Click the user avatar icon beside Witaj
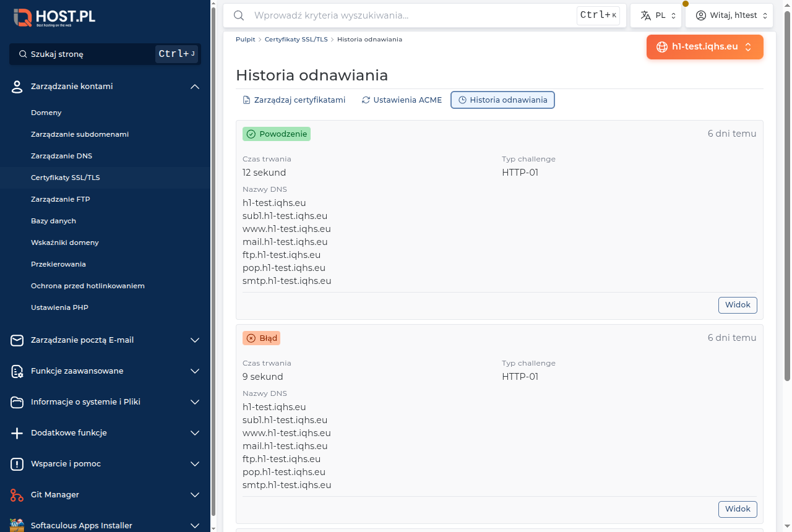 (x=701, y=15)
